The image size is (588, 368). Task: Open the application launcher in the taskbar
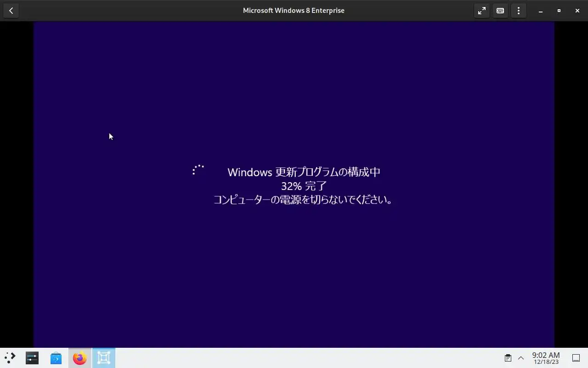click(10, 358)
